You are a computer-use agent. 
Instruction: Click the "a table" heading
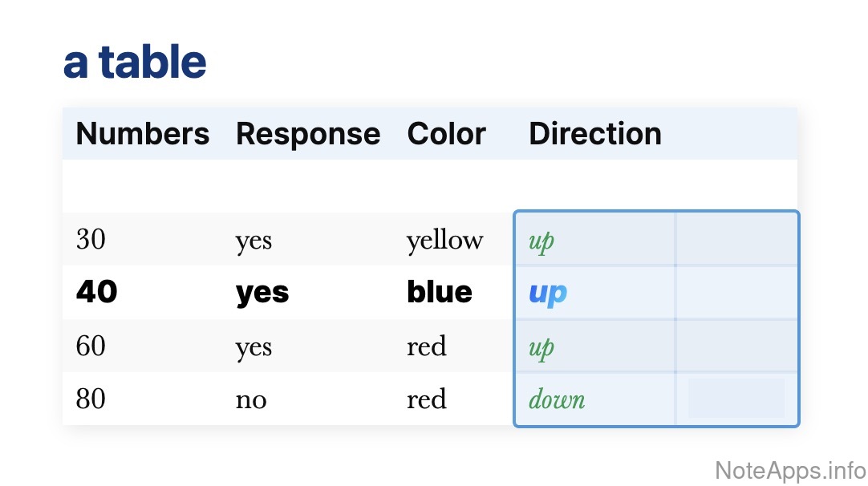click(x=135, y=63)
